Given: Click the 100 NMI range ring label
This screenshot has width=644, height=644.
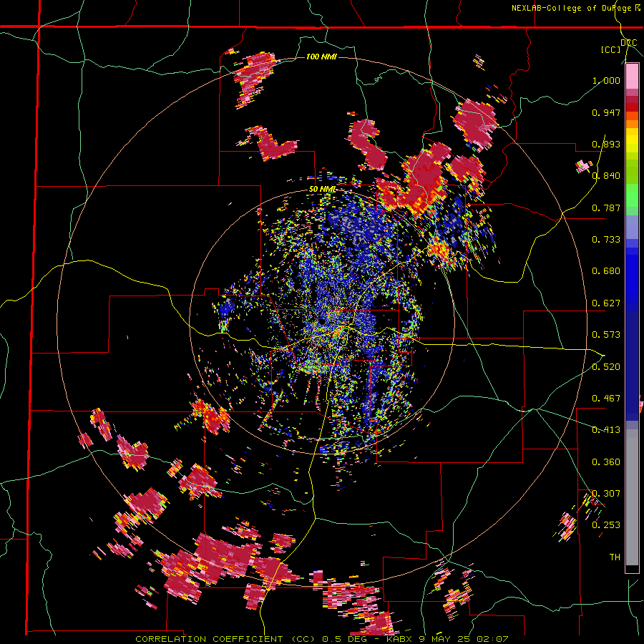Looking at the screenshot, I should coord(321,57).
